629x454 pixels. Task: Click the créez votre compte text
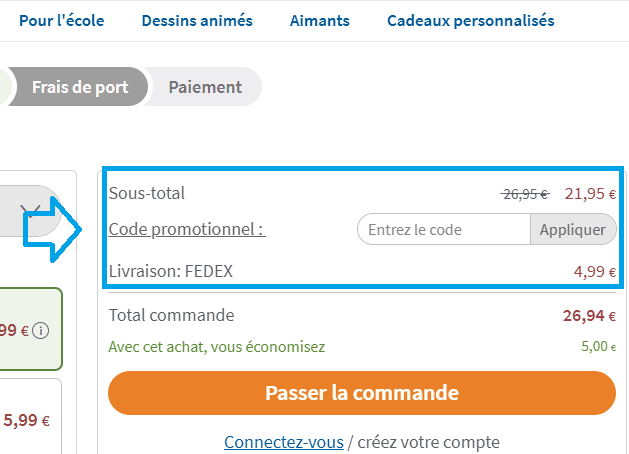(428, 442)
